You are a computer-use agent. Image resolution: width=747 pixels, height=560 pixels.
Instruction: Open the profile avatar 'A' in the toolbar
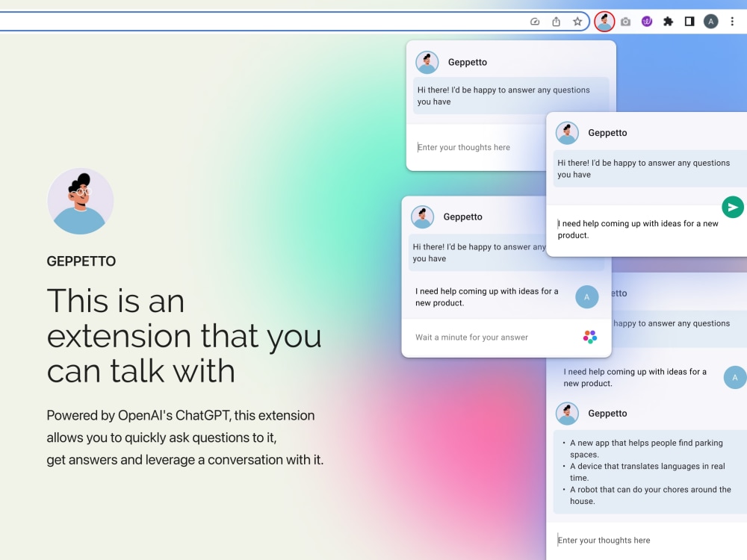pyautogui.click(x=711, y=22)
